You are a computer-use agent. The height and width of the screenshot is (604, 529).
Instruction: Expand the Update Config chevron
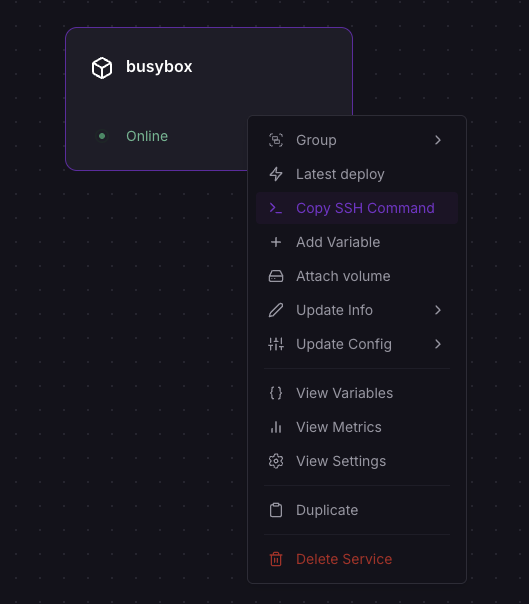coord(438,344)
